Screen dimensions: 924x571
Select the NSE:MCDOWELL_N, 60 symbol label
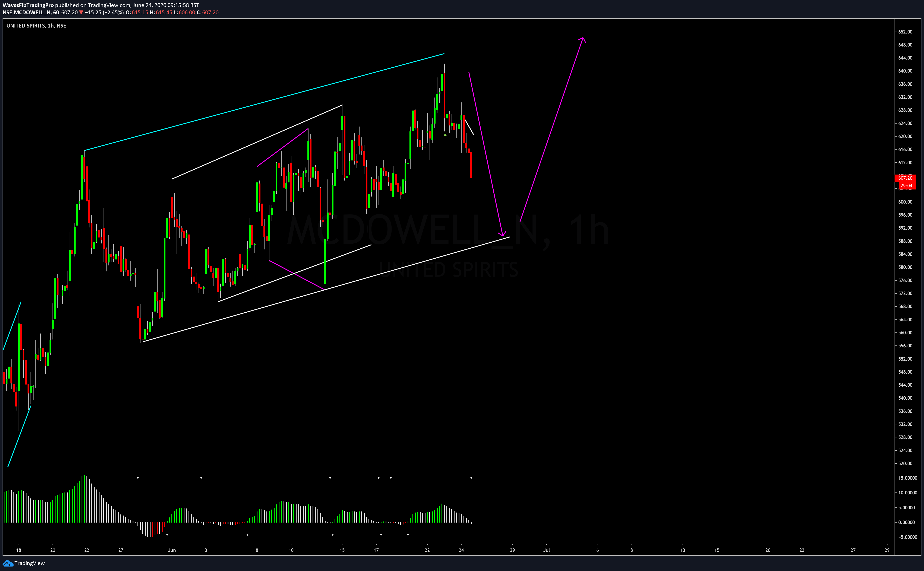click(31, 12)
